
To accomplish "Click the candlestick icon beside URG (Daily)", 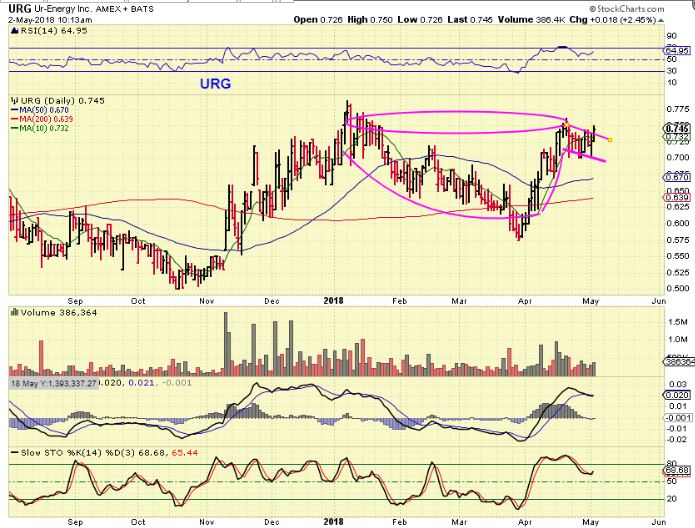I will (14, 101).
